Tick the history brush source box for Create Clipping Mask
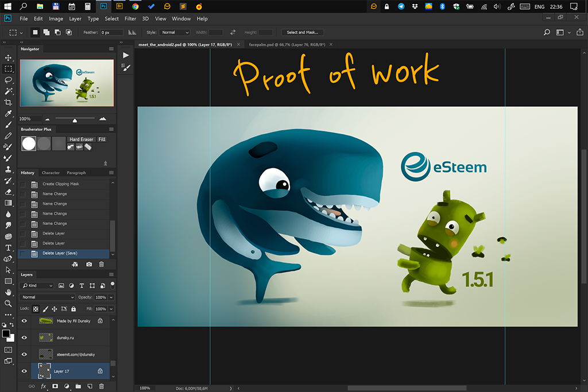The height and width of the screenshot is (392, 588). click(23, 184)
